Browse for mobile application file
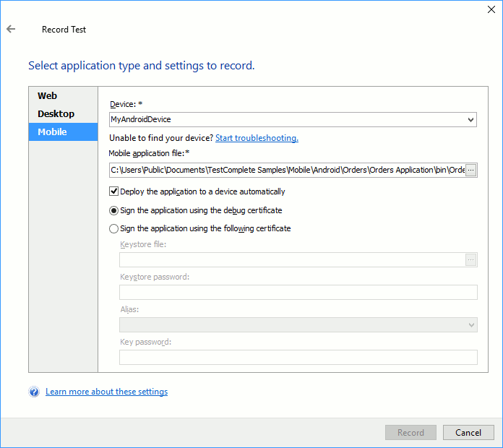Image resolution: width=503 pixels, height=448 pixels. (470, 170)
